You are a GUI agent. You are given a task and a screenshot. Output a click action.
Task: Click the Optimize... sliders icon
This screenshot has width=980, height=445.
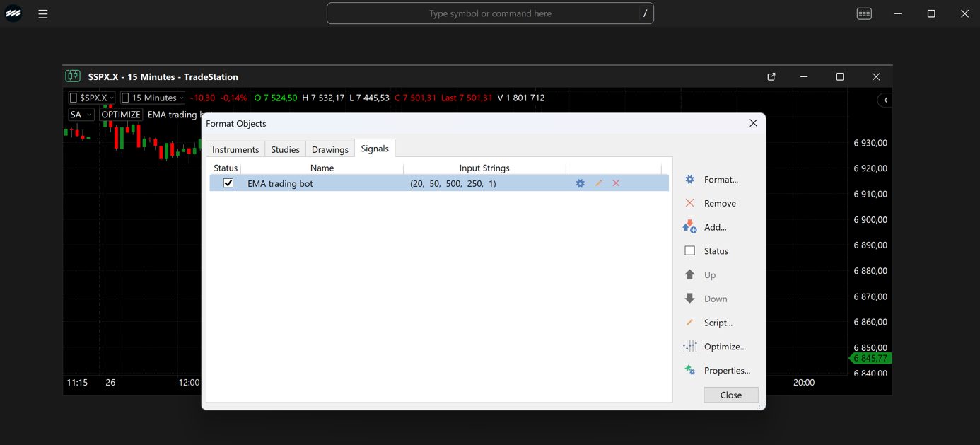690,346
